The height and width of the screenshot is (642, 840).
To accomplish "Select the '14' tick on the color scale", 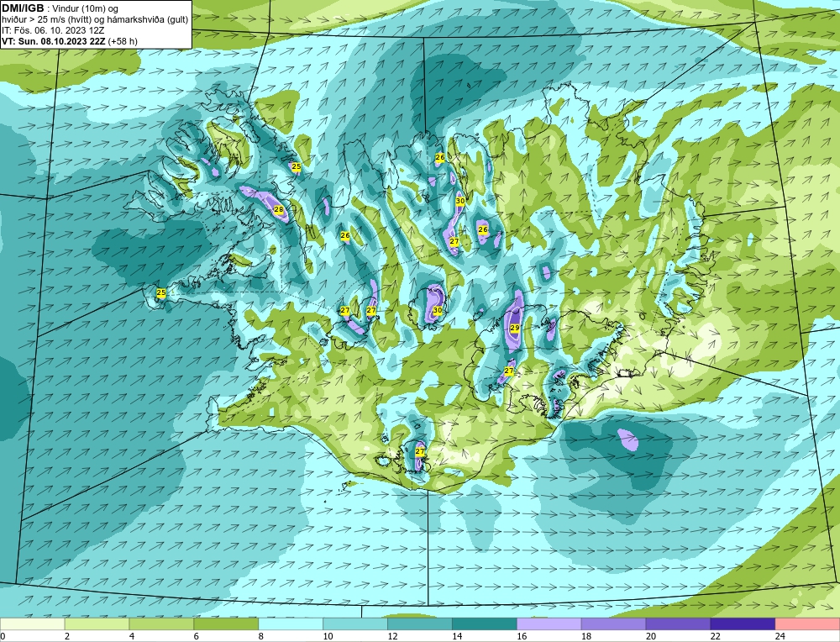I will tap(457, 636).
